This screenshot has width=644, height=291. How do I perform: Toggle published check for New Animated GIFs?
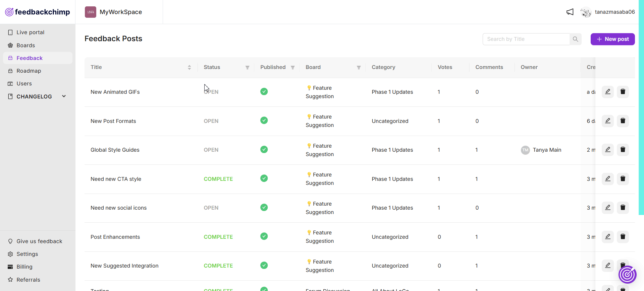pyautogui.click(x=264, y=91)
